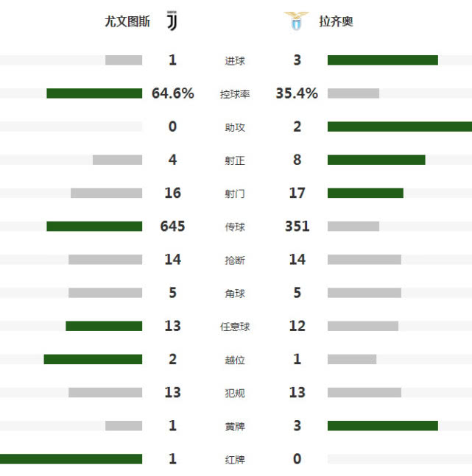472x476 pixels.
Task: Click Juventus green possession bar 64.6%
Action: coord(94,93)
